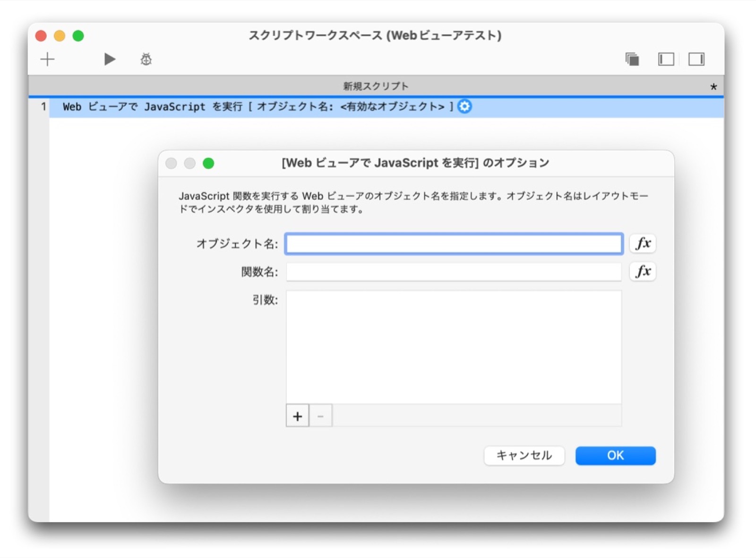Open the gear options icon on script line 1

(x=465, y=107)
